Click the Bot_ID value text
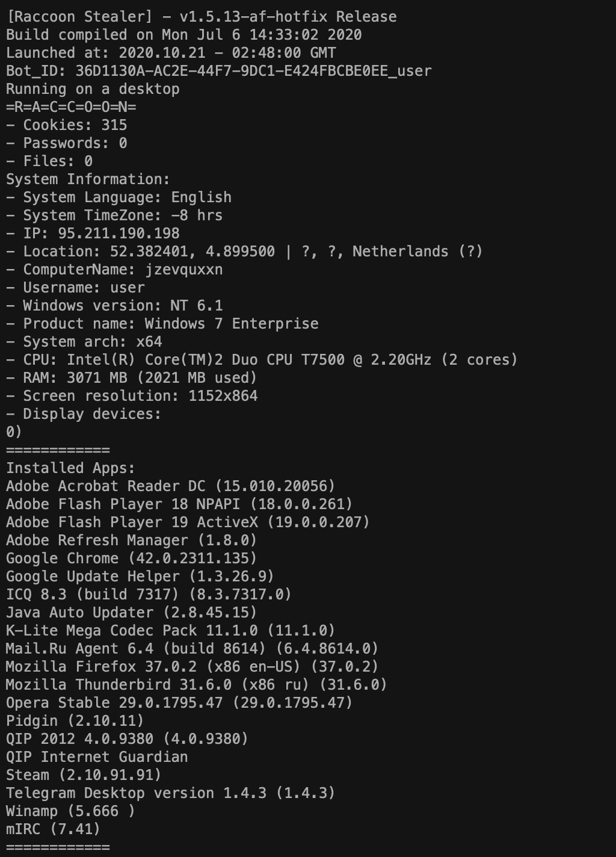 click(253, 71)
